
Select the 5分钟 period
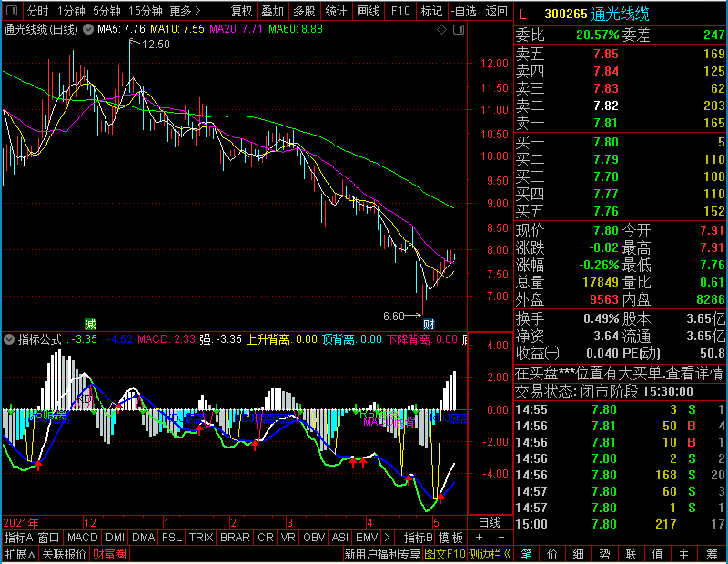pos(106,11)
